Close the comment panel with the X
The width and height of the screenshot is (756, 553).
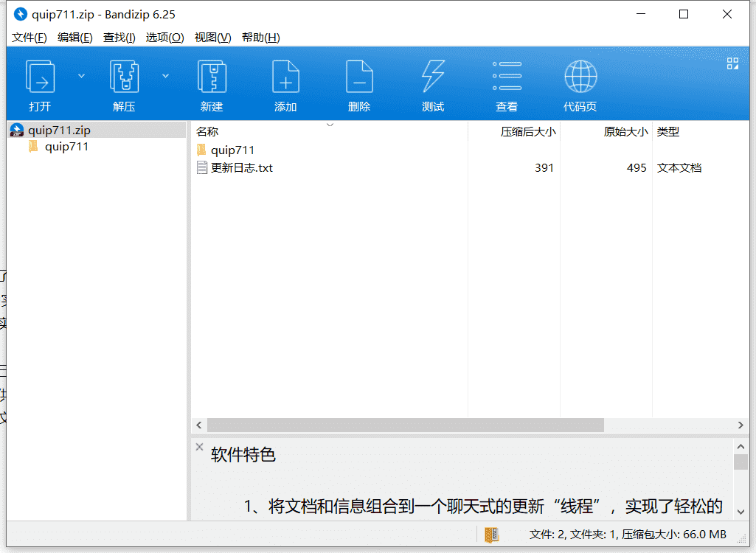[199, 447]
